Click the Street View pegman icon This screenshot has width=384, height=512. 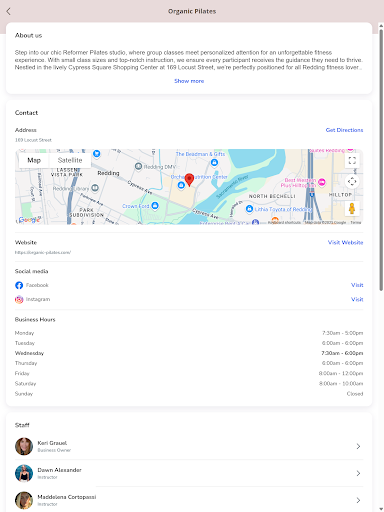tap(352, 209)
